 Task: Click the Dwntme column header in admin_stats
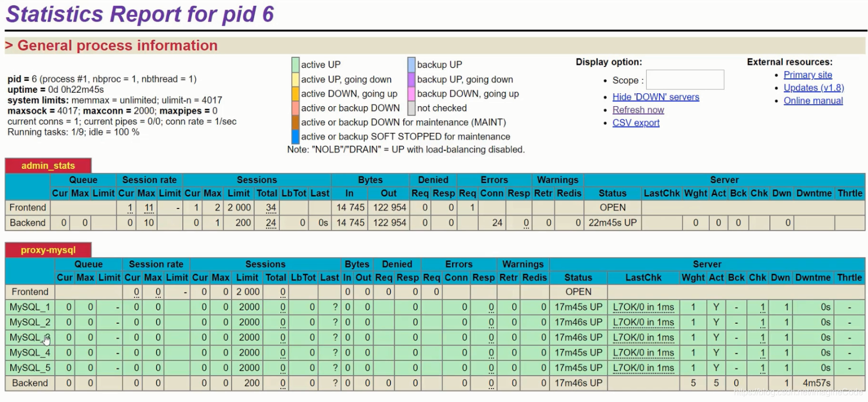pyautogui.click(x=814, y=193)
